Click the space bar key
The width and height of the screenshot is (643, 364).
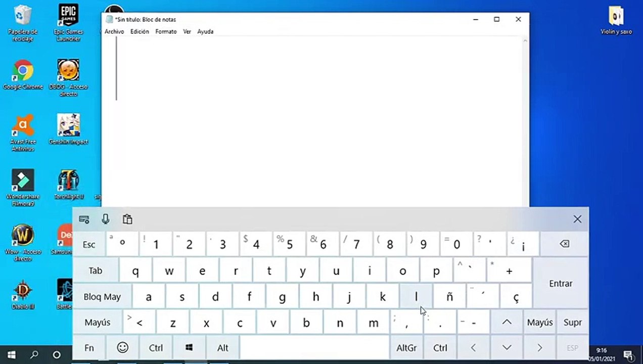(314, 348)
